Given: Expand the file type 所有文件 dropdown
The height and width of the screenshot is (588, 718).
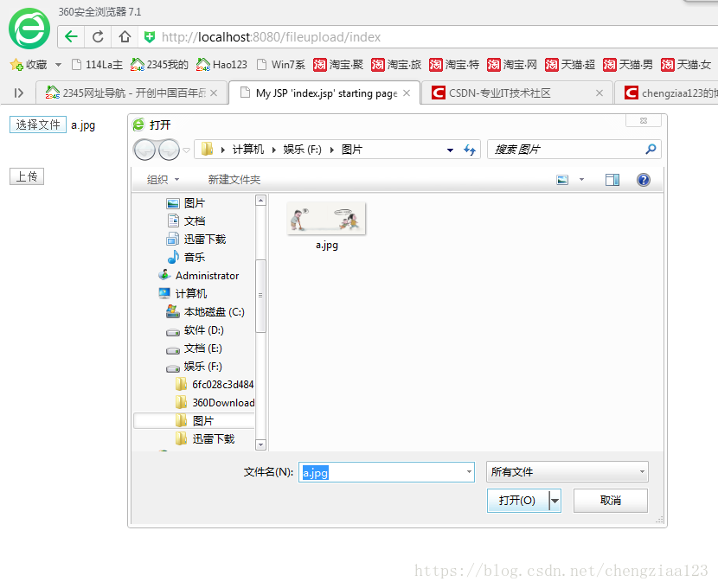Looking at the screenshot, I should coord(642,472).
